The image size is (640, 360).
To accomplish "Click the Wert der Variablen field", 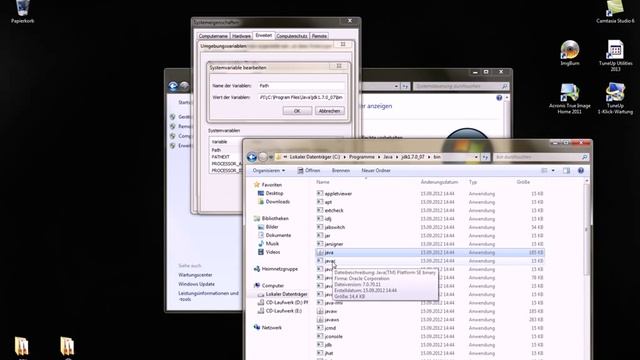I will (x=301, y=98).
